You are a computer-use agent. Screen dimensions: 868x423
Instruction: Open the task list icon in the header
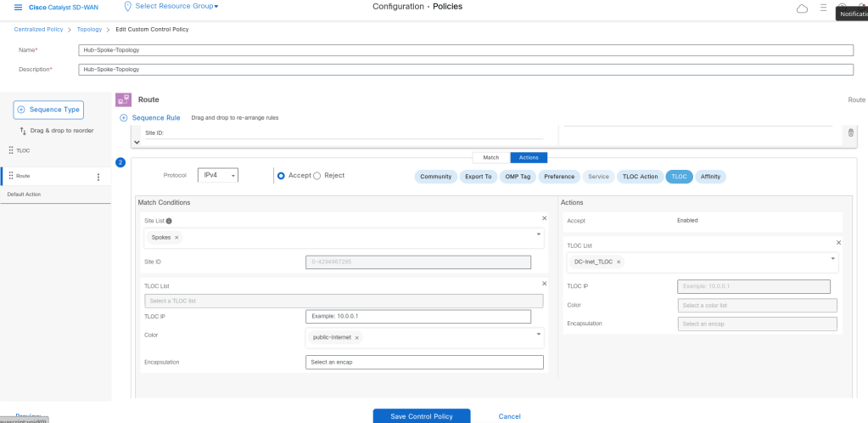pyautogui.click(x=821, y=8)
